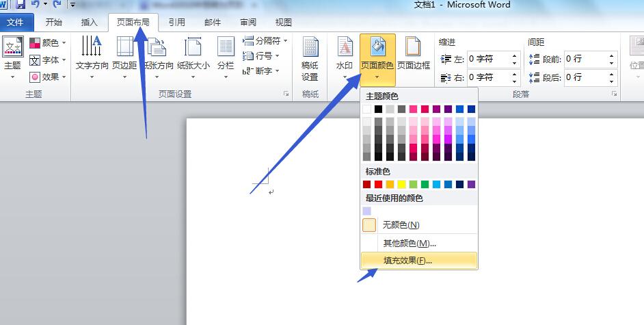The height and width of the screenshot is (325, 644).
Task: Pick the black theme color swatch
Action: coord(378,109)
